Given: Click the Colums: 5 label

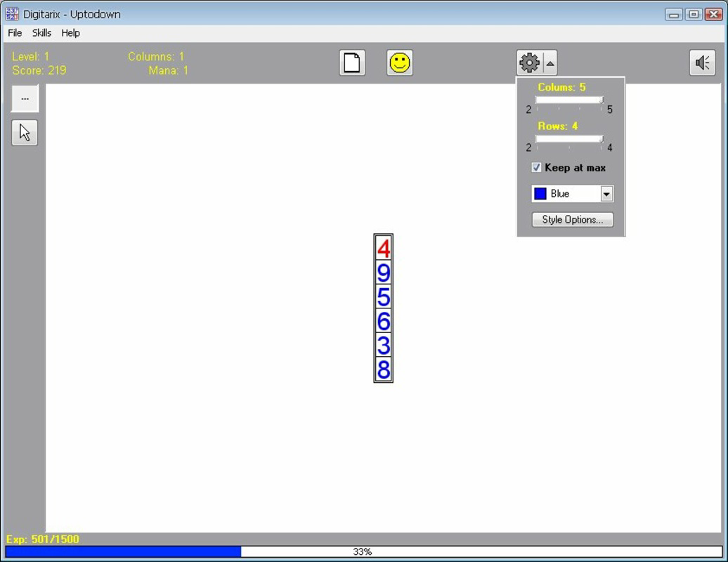Looking at the screenshot, I should tap(561, 87).
